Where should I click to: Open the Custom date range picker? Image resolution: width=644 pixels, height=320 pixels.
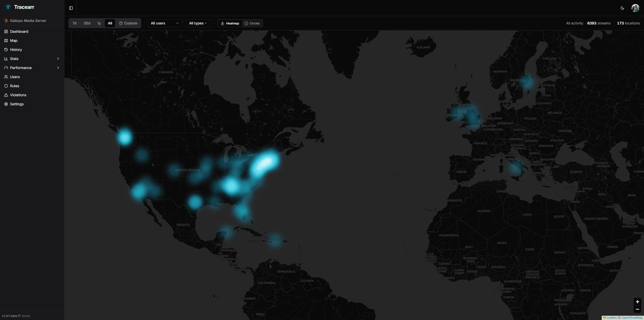[x=128, y=23]
